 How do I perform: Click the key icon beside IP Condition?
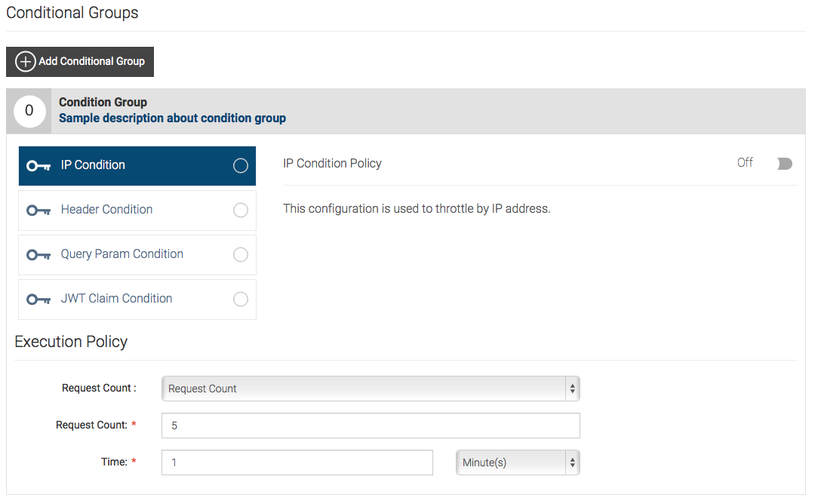(x=38, y=165)
